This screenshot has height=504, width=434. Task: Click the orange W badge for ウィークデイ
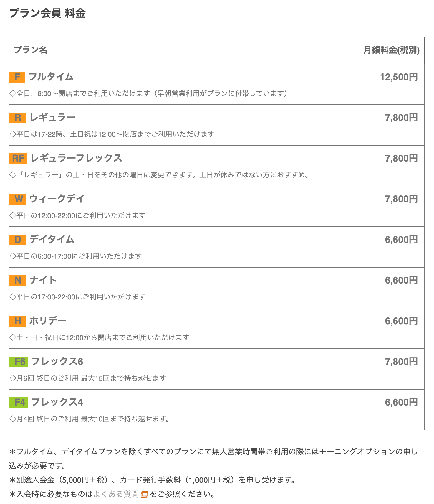[x=18, y=199]
